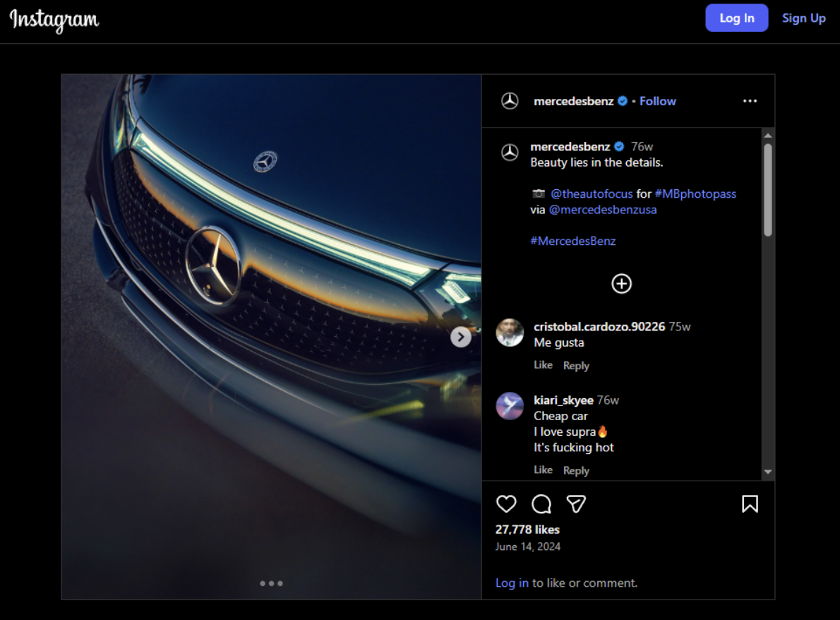Open kiari_skyee profile avatar
The image size is (840, 620).
point(510,406)
